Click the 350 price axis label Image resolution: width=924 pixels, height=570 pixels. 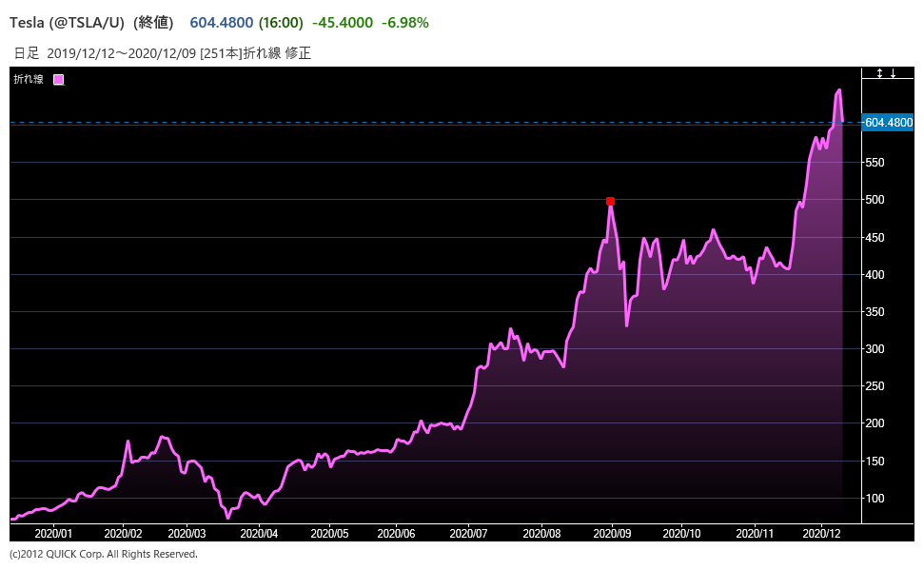click(875, 312)
